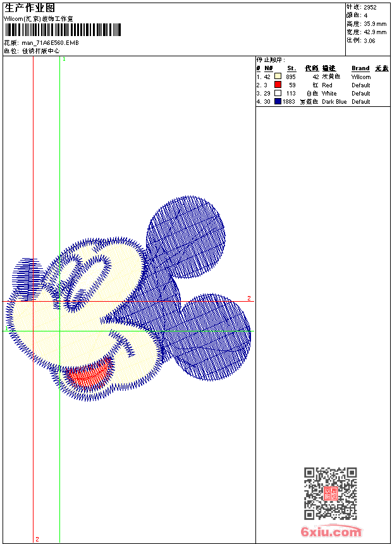Click the lower blue ear of the design
The height and width of the screenshot is (544, 392).
[211, 337]
